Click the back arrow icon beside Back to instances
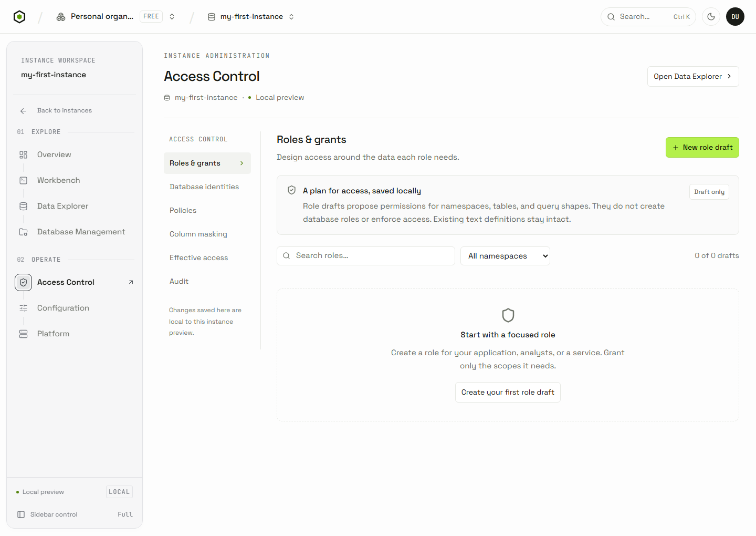The image size is (756, 536). [x=24, y=111]
